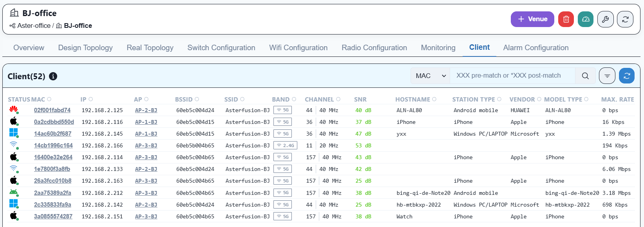Sort by the IP column toggle
This screenshot has width=644, height=227.
(x=90, y=99)
